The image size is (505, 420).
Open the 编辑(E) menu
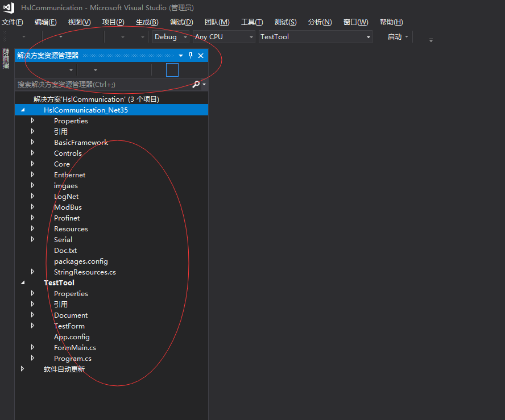(45, 22)
